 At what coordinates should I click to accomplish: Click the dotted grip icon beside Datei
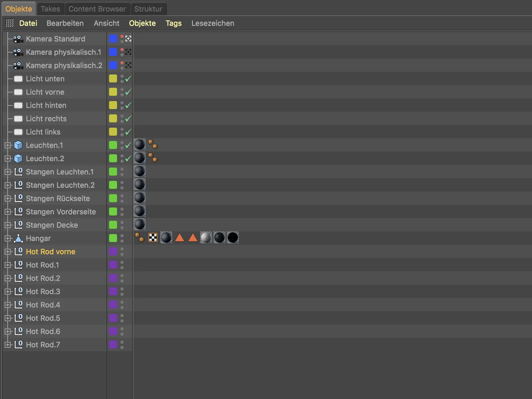pos(10,23)
